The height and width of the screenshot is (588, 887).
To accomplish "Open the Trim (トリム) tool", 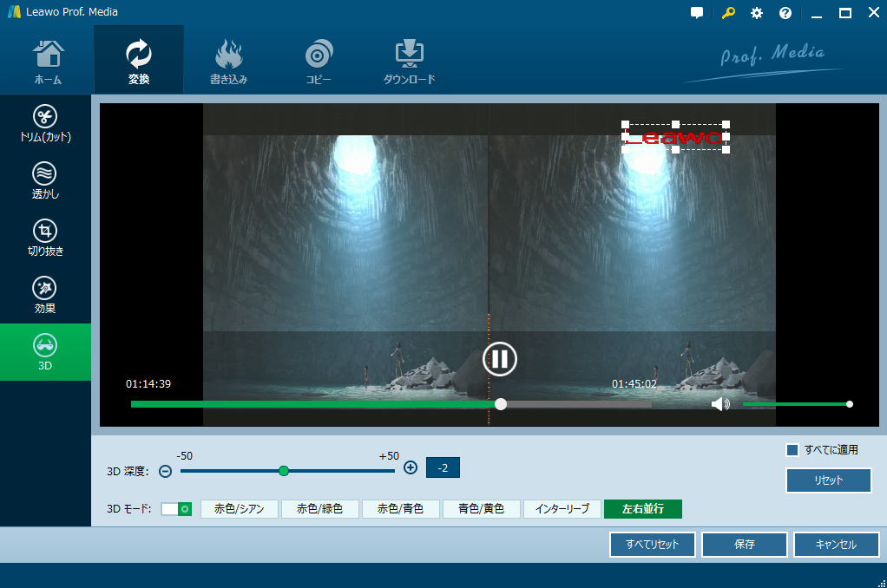I will [45, 123].
